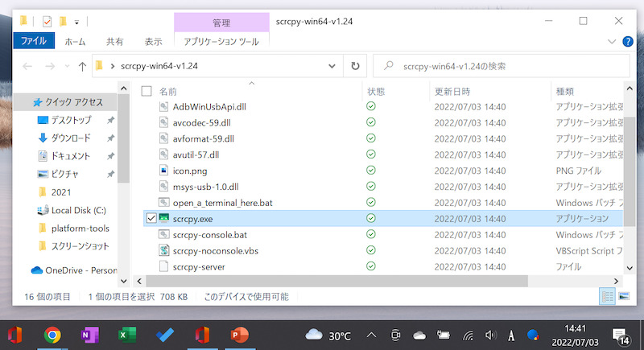Screen dimensions: 644x350
Task: Switch to large icons view in status bar
Action: click(623, 297)
